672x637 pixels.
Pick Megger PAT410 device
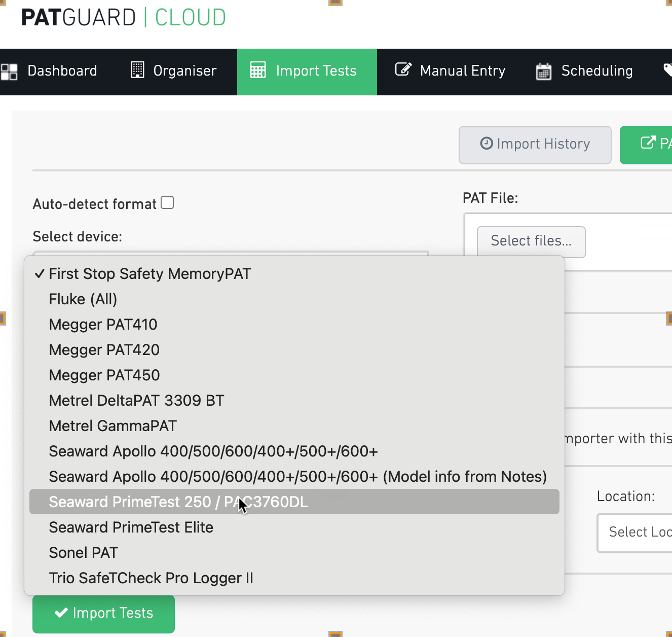point(294,325)
